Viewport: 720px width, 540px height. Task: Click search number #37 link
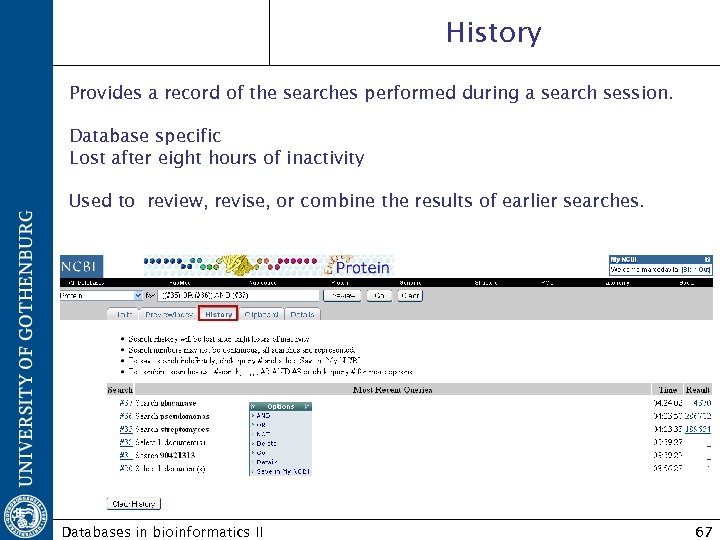click(x=125, y=403)
